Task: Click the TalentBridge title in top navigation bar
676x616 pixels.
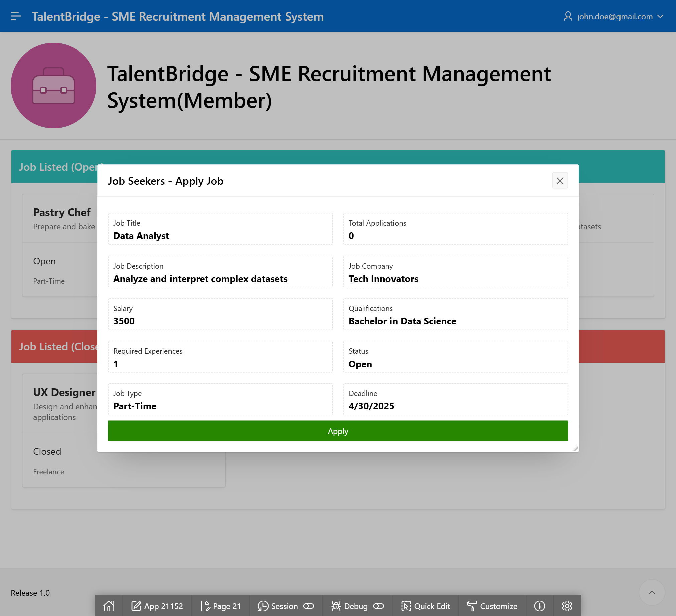Action: (178, 16)
